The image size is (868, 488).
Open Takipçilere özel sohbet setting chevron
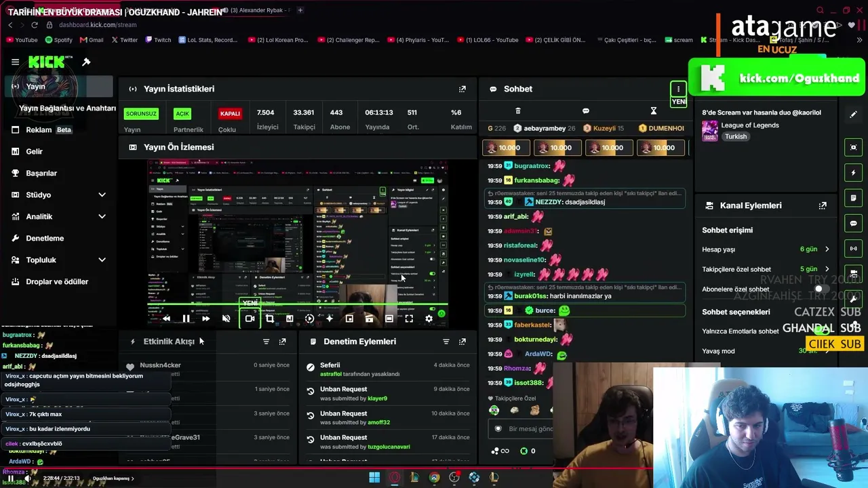click(827, 269)
